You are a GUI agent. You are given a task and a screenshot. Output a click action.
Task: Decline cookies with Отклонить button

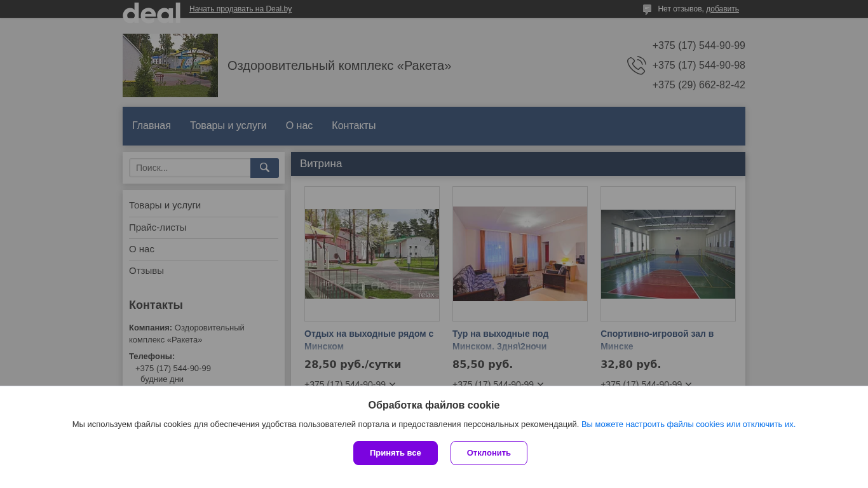pos(489,453)
